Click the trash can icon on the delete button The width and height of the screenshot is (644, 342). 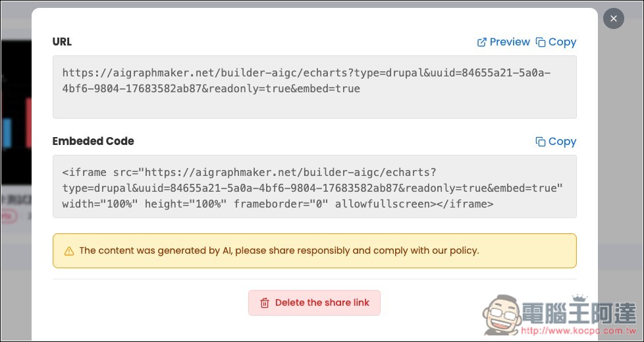tap(265, 303)
